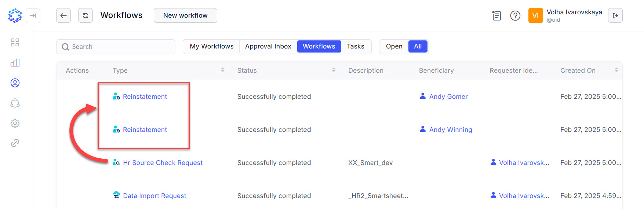
Task: Focus the Search input field
Action: [116, 47]
